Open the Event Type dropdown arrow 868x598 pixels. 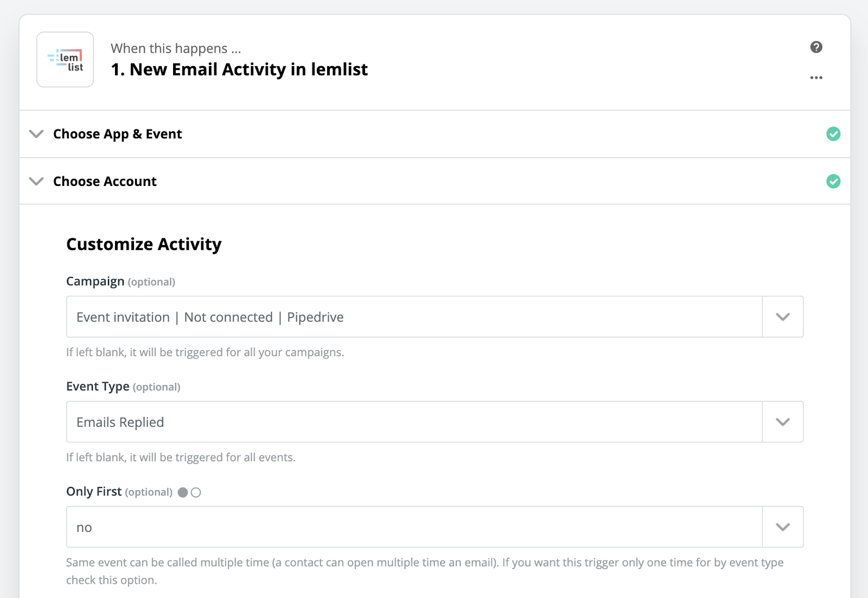[782, 422]
